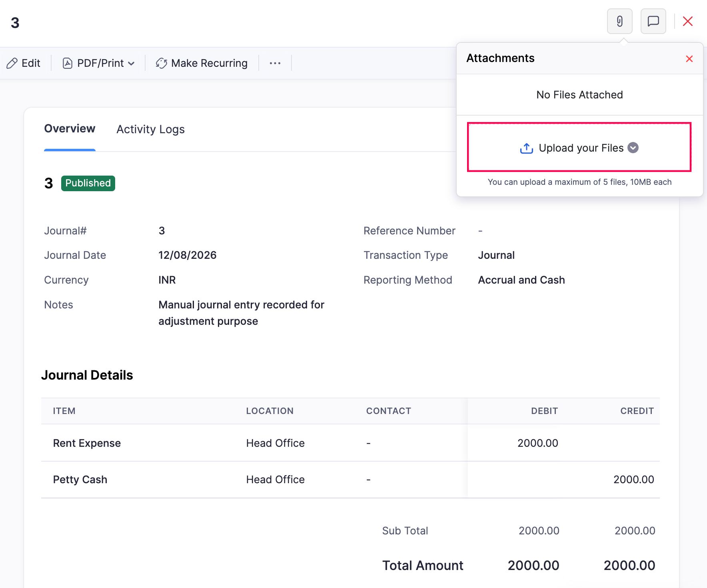Viewport: 707px width, 588px height.
Task: Click the Published status badge
Action: point(88,183)
